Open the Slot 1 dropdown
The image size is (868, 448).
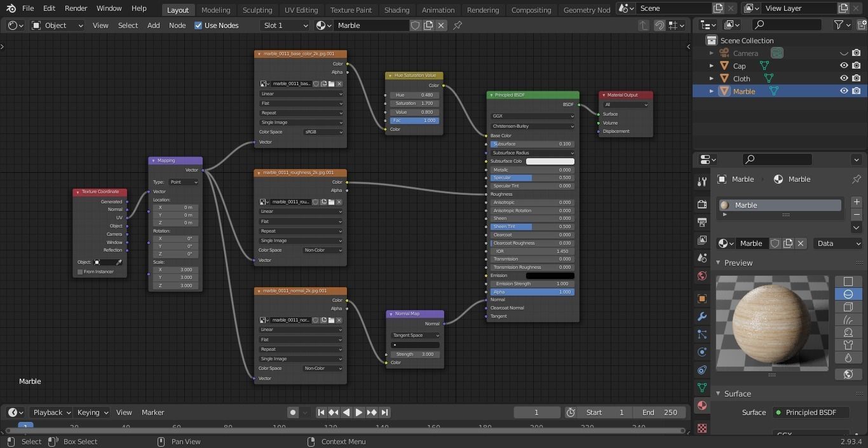pyautogui.click(x=285, y=25)
